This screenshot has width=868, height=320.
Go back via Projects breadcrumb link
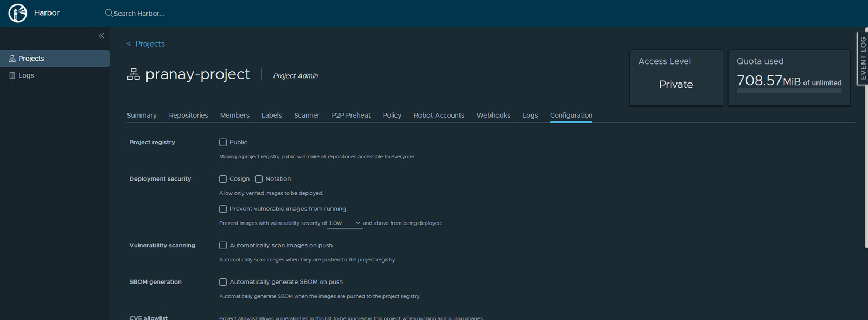click(x=150, y=44)
